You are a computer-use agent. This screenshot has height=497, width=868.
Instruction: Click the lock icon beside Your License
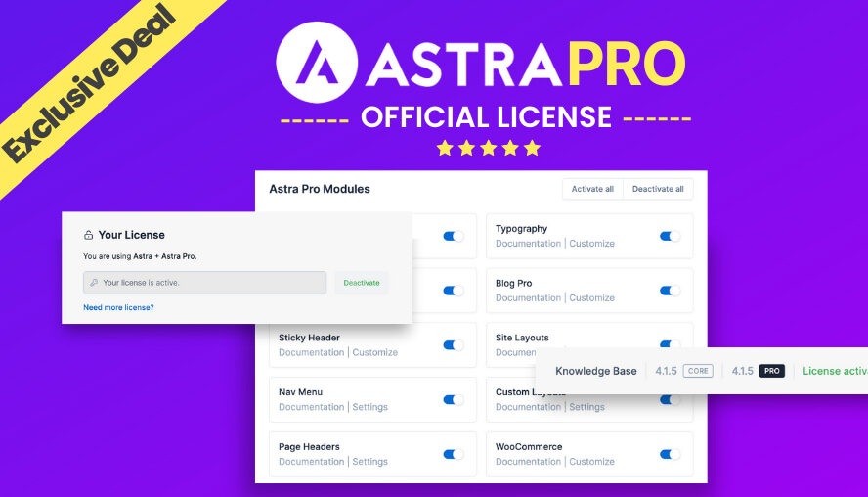click(x=89, y=235)
